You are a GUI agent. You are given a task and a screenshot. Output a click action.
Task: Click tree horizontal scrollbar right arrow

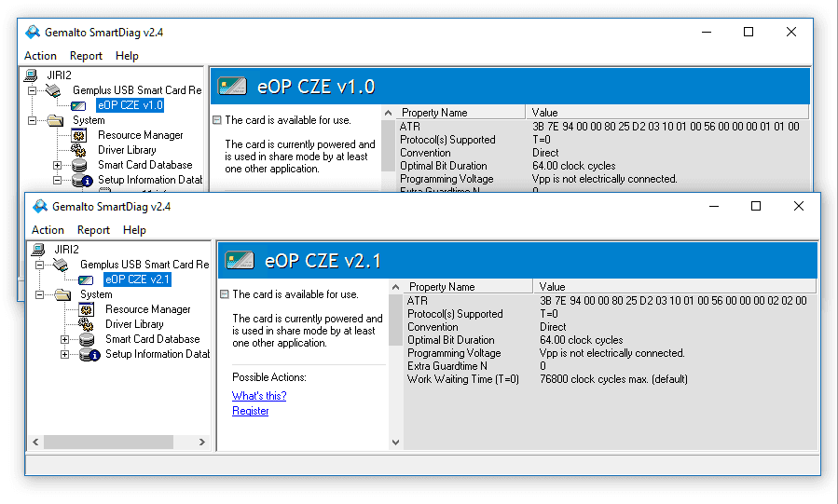202,443
